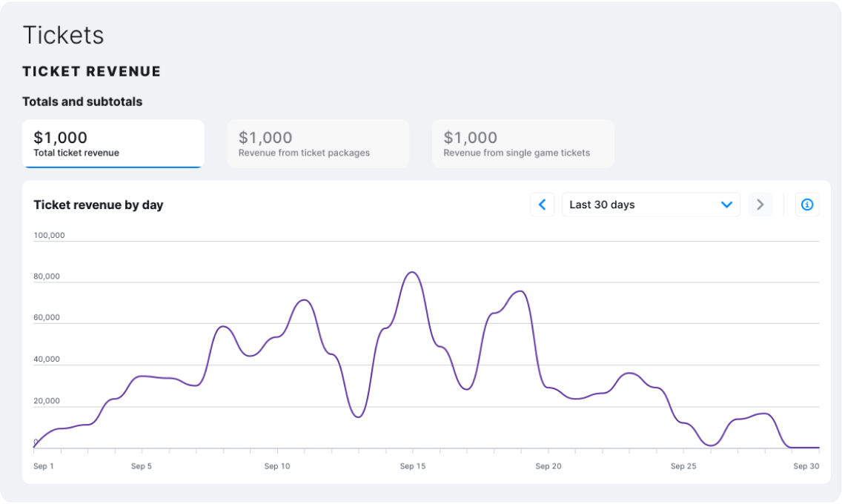Expand the Last 30 days chevron
This screenshot has height=504, width=842.
[x=726, y=205]
